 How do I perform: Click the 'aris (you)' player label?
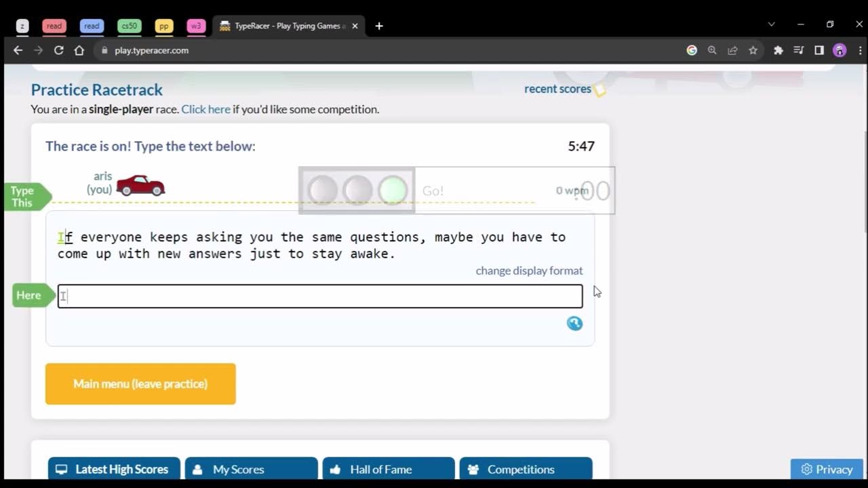[x=100, y=183]
